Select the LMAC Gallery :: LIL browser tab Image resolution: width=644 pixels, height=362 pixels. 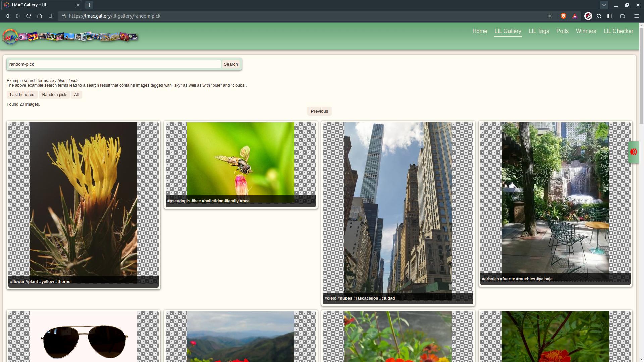tap(41, 5)
